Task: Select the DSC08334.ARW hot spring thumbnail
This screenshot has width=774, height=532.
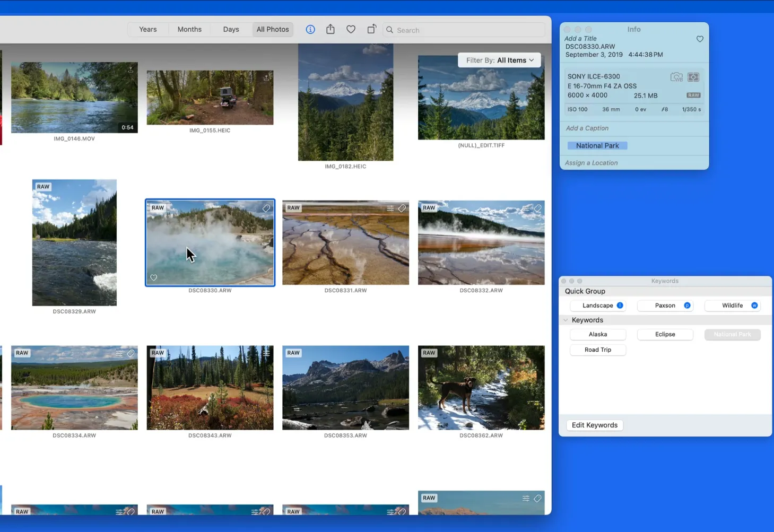Action: [74, 388]
